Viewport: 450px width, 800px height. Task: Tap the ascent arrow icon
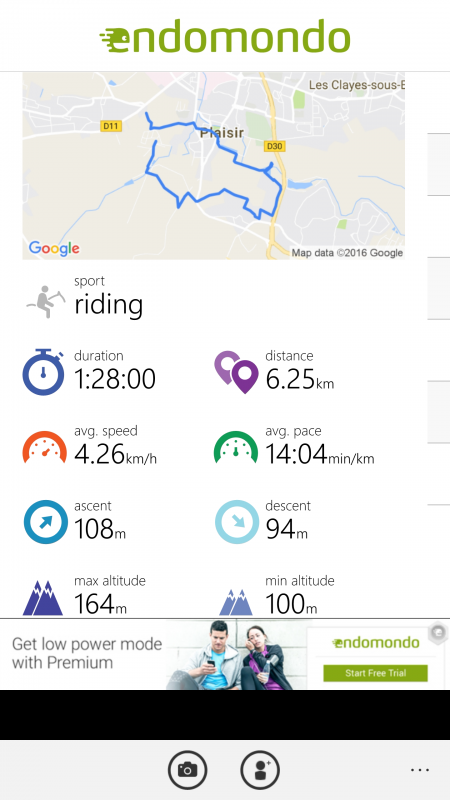coord(45,522)
